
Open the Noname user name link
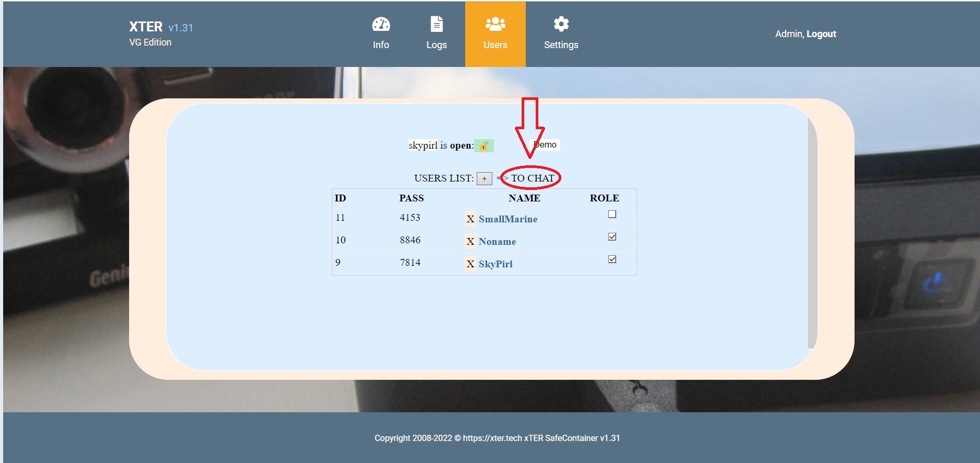(497, 242)
